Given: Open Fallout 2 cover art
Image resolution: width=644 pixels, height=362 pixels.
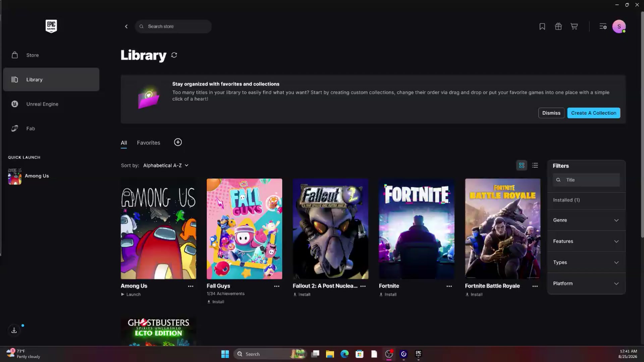Looking at the screenshot, I should (x=330, y=229).
